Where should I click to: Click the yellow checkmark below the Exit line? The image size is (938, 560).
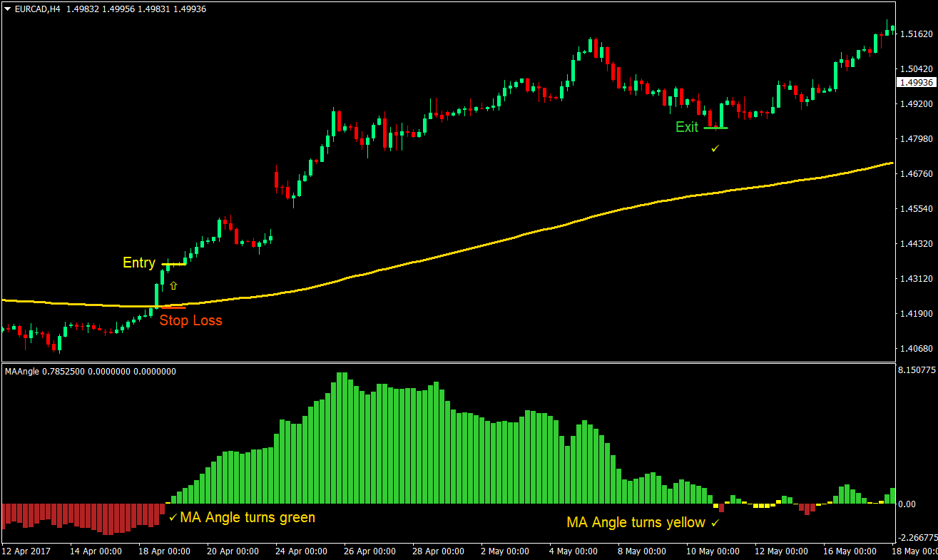[x=715, y=148]
